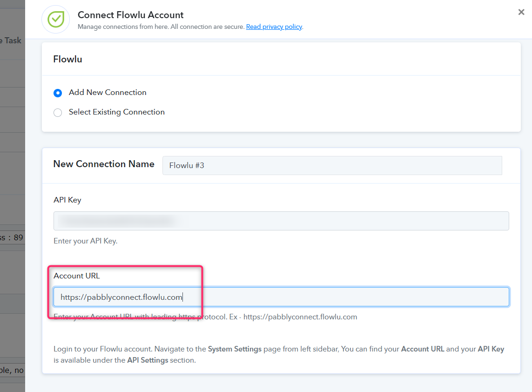532x392 pixels.
Task: Click the example URL in the helper text
Action: [300, 317]
